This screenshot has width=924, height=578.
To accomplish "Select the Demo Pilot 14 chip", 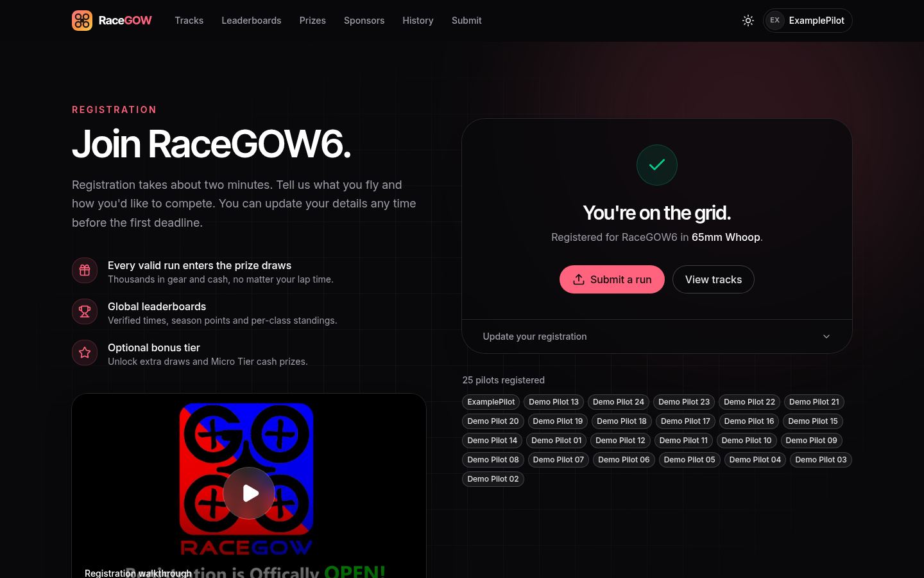I will pyautogui.click(x=492, y=441).
